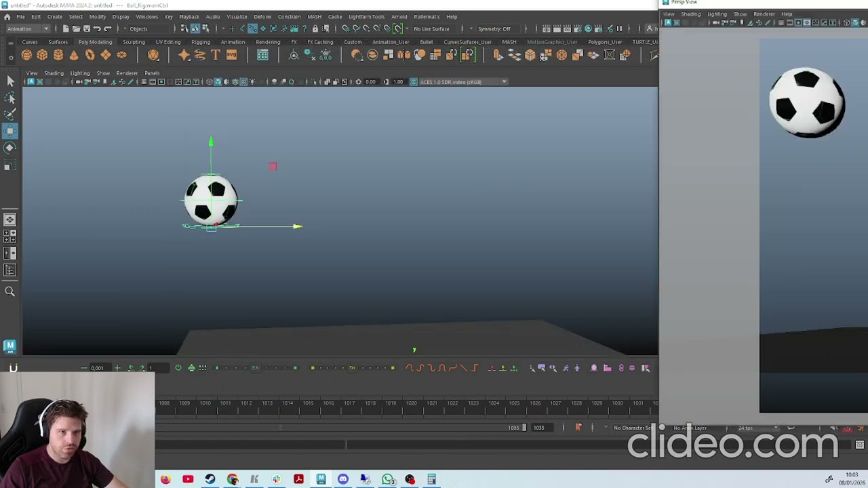
Task: Open YouTube app from the taskbar
Action: (x=188, y=479)
